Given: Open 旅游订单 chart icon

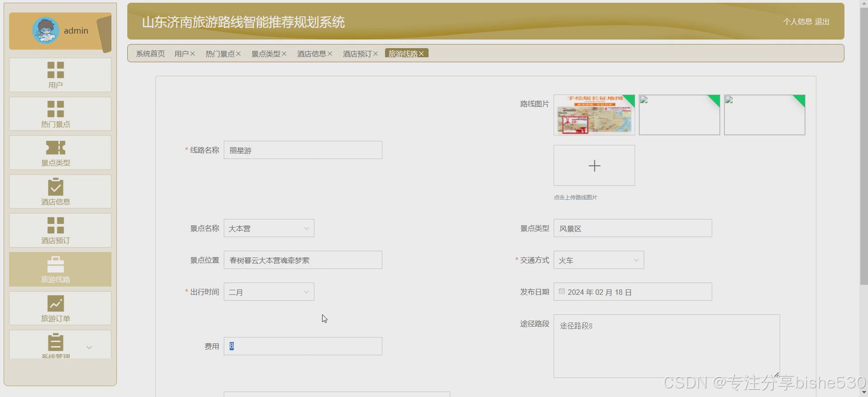Looking at the screenshot, I should click(x=56, y=303).
